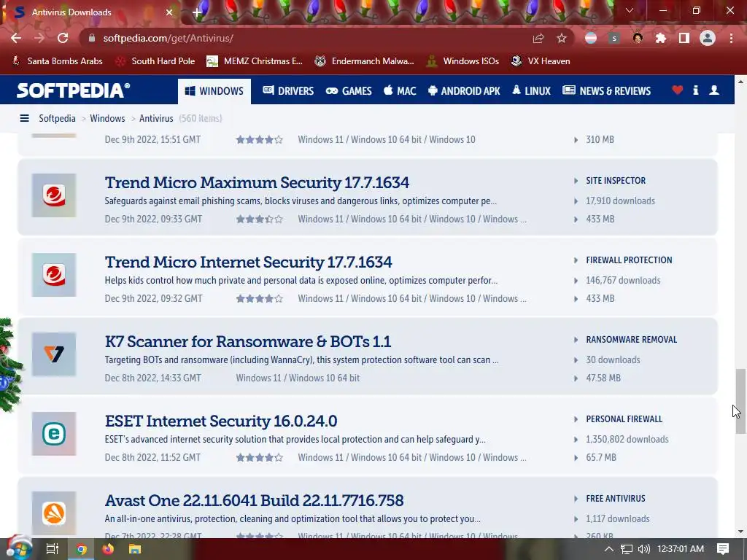The image size is (747, 560).
Task: Bookmark this page with the star icon
Action: [x=562, y=38]
